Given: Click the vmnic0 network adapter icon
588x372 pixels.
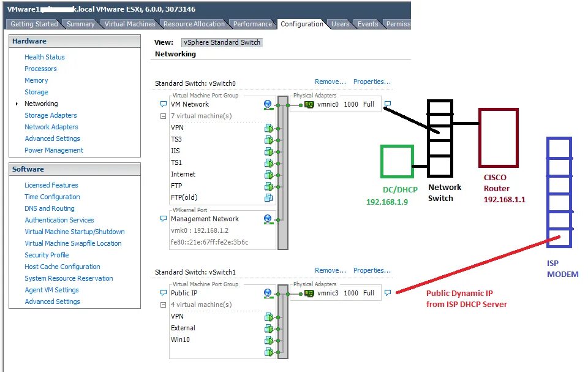Looking at the screenshot, I should (309, 105).
